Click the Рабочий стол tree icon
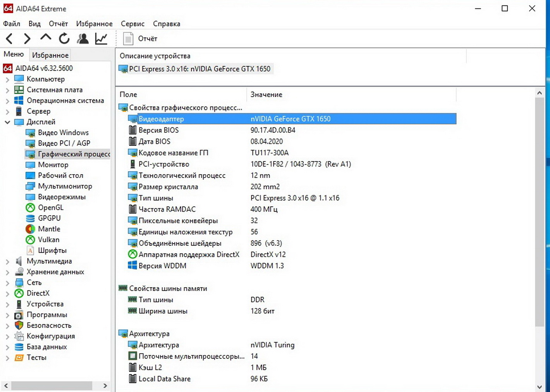550x392 pixels. click(x=30, y=175)
